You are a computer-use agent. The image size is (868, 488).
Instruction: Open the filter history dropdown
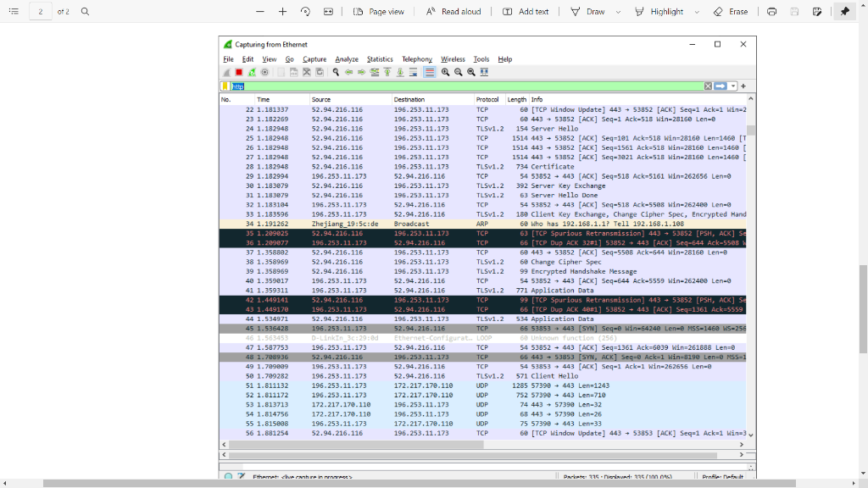point(733,86)
